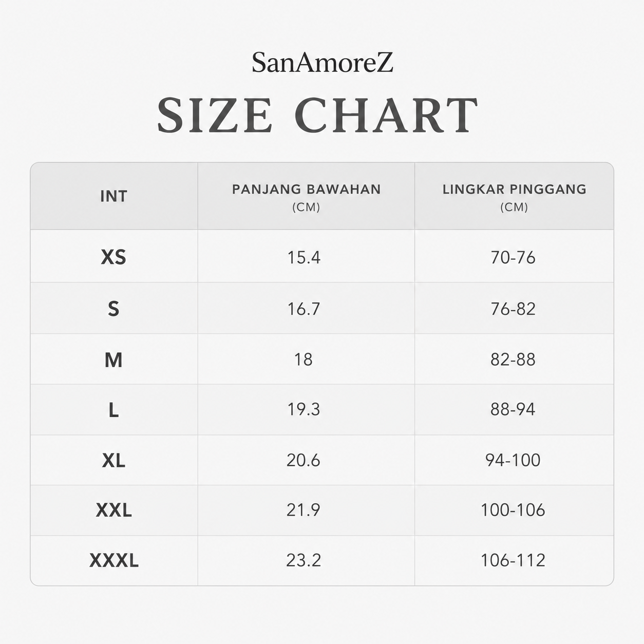Click the 18 length value
Screen dimensions: 644x644
tap(303, 359)
